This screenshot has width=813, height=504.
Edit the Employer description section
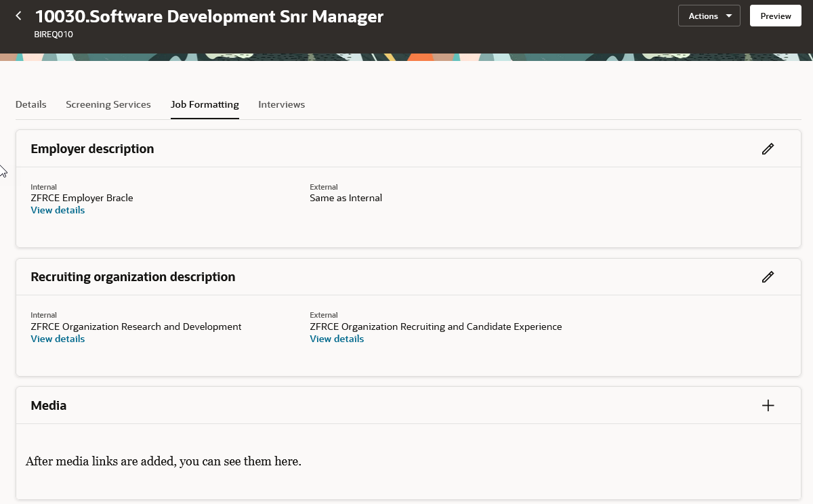tap(768, 149)
